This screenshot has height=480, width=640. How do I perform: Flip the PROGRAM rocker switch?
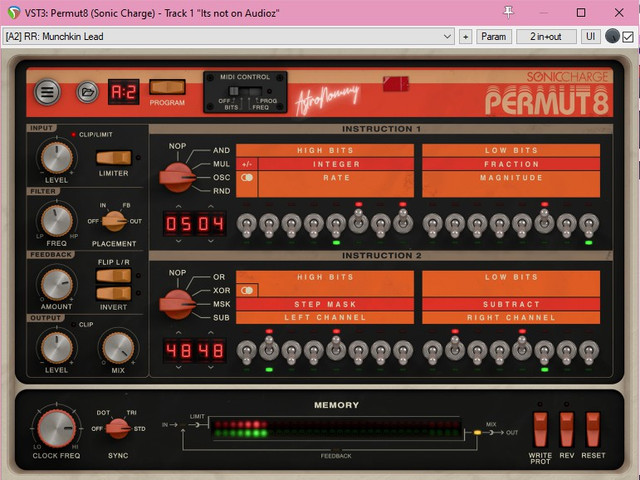167,87
